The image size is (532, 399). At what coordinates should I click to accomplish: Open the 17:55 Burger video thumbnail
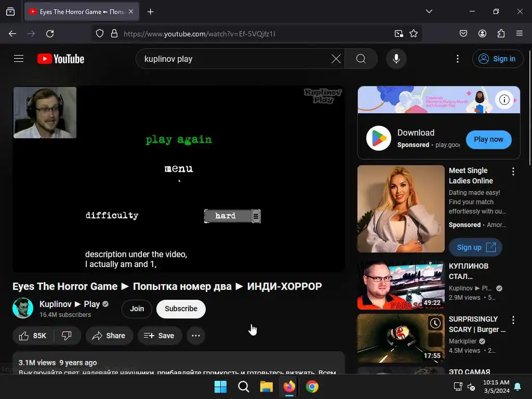point(401,338)
